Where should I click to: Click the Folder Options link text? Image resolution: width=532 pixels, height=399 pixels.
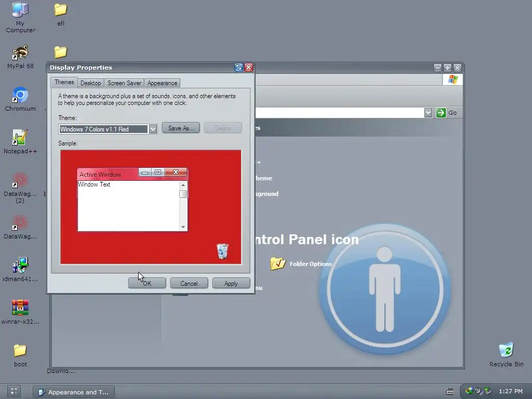pos(311,263)
